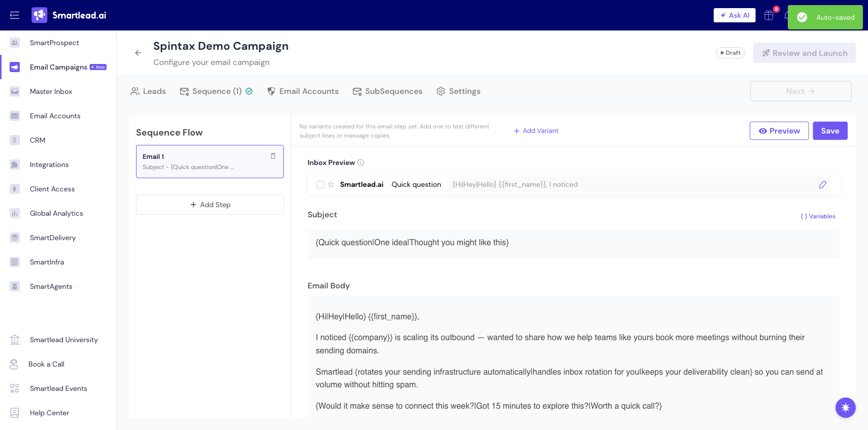Click the Ask AI button
Screen dimensions: 868x430
[x=735, y=15]
